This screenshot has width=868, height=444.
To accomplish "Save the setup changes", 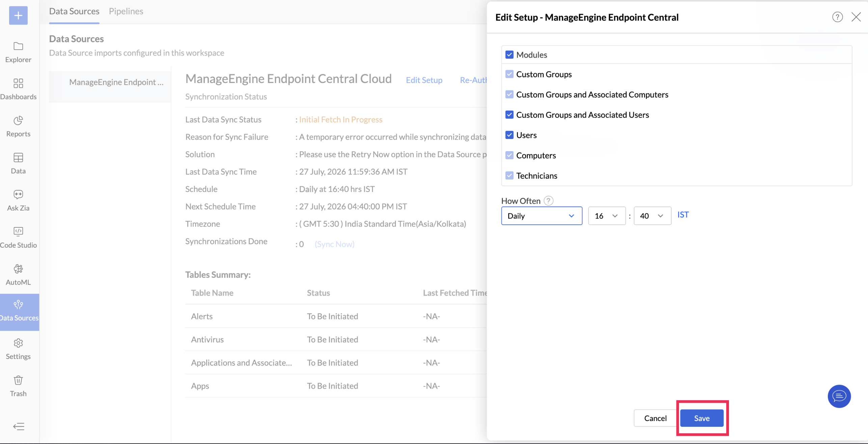I will coord(702,418).
